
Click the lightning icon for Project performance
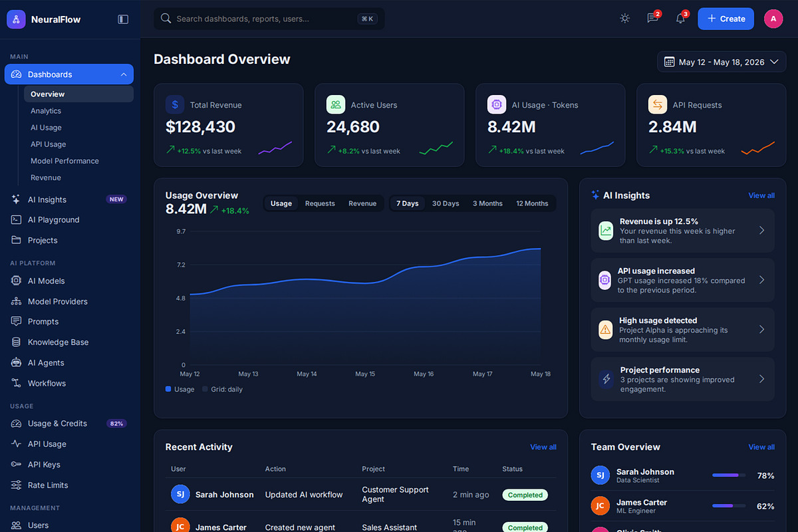pos(606,379)
